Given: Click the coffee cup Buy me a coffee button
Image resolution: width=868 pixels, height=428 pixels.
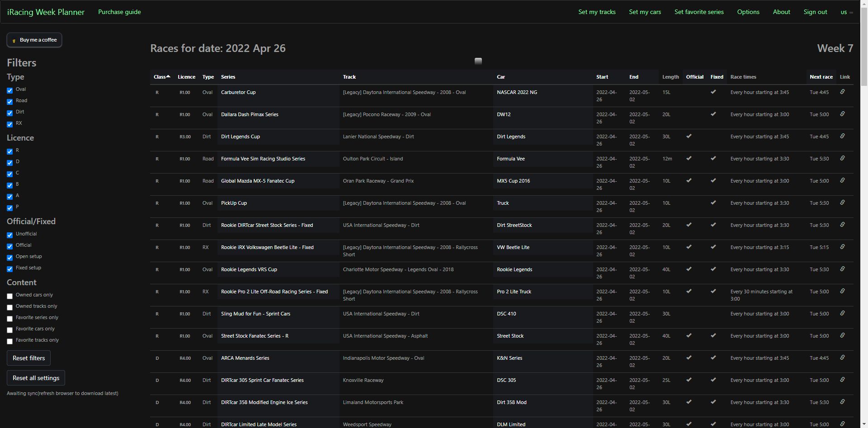Looking at the screenshot, I should (x=34, y=40).
